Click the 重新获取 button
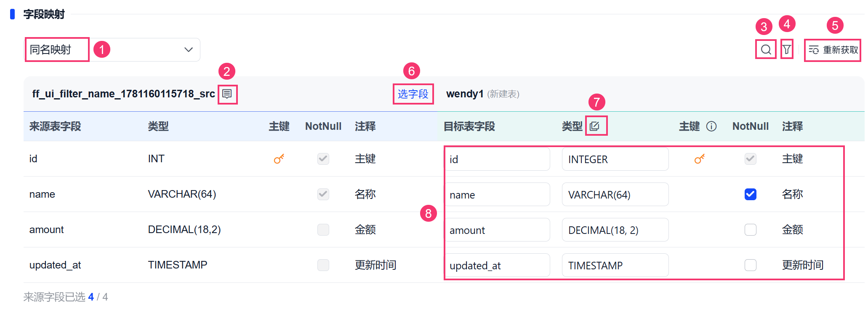This screenshot has width=868, height=314. (833, 50)
